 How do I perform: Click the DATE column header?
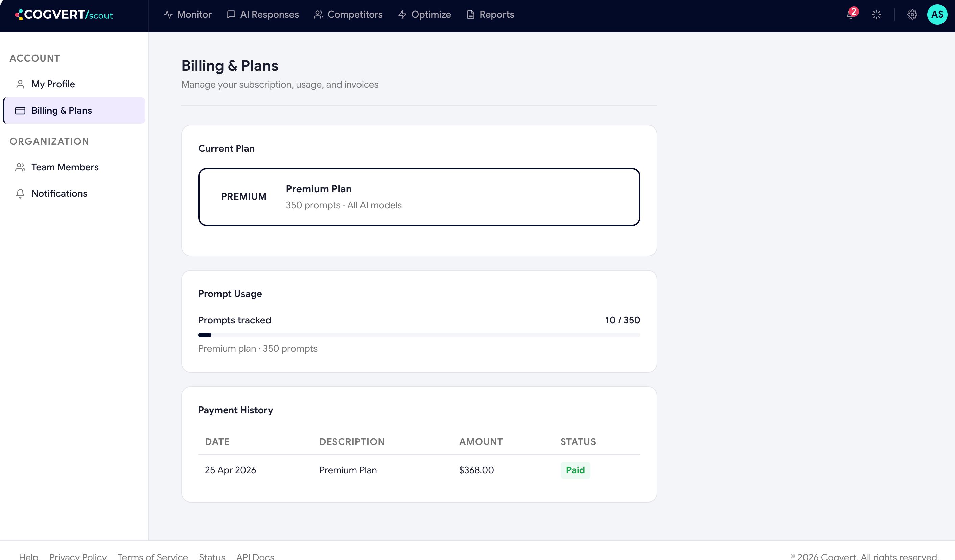point(217,442)
